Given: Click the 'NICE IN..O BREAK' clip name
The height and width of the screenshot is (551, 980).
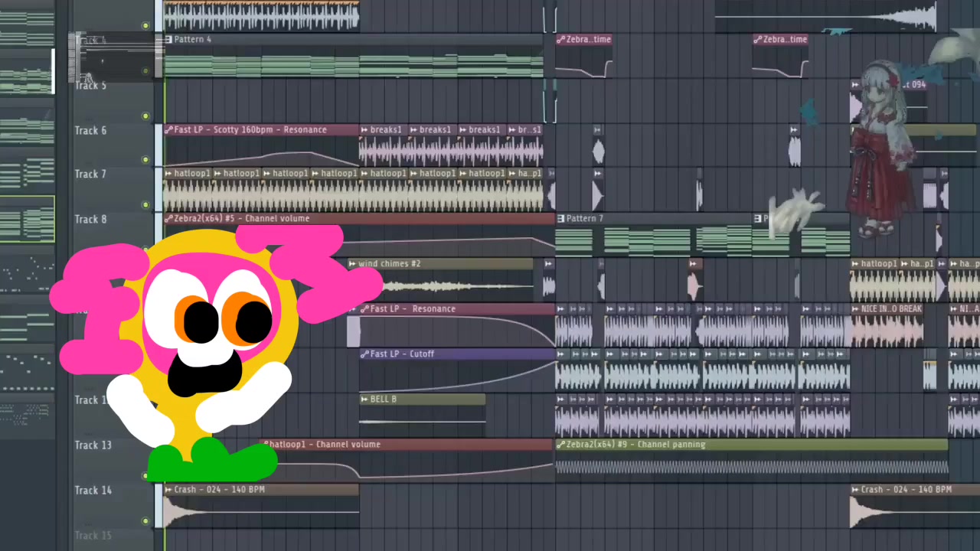Looking at the screenshot, I should click(x=891, y=309).
